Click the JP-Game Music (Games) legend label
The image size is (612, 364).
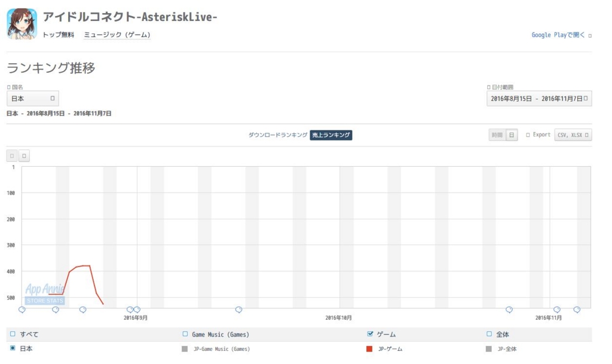tap(222, 349)
